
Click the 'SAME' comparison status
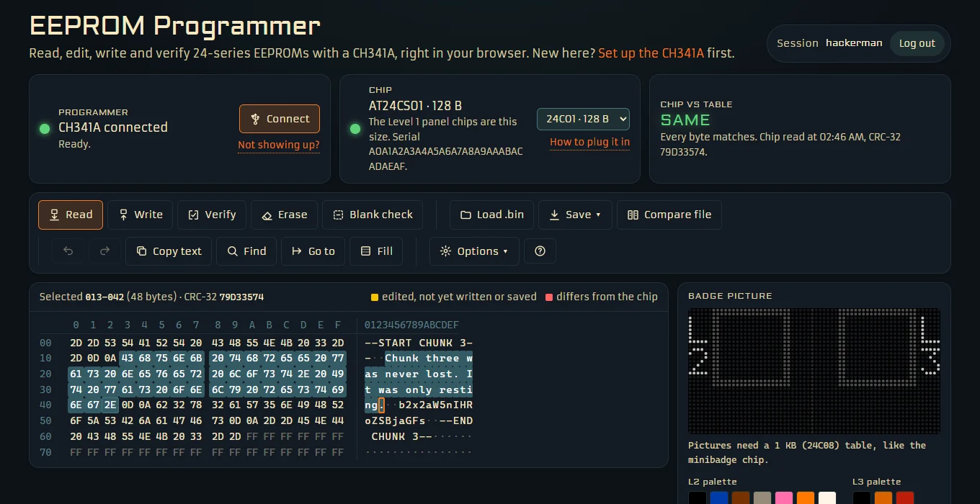coord(685,120)
